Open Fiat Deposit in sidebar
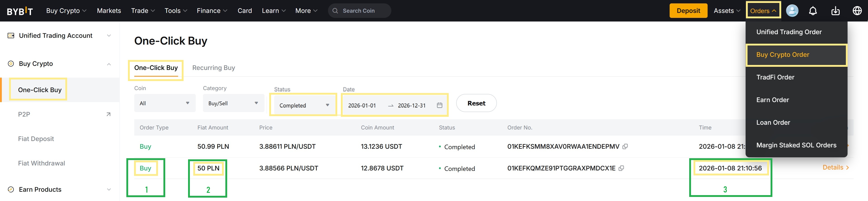Screen dimensions: 868x201 click(36, 139)
